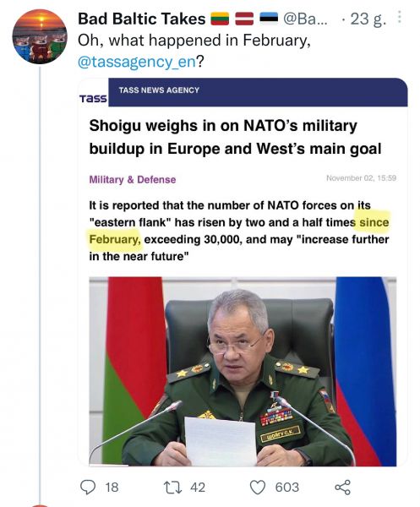Open the @tassagency_en mention link

(137, 62)
